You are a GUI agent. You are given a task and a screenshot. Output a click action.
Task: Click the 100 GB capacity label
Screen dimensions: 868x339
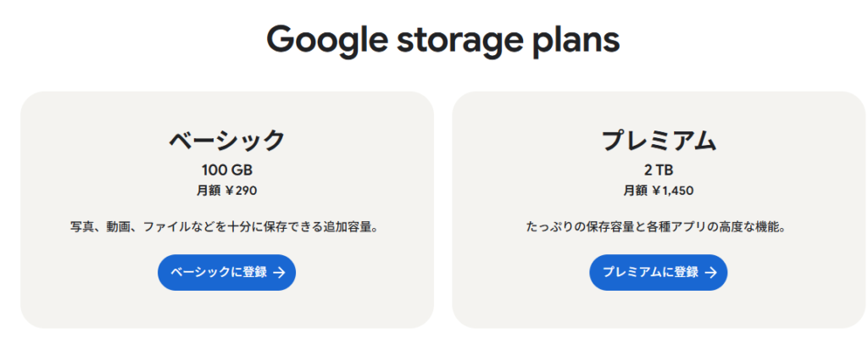(226, 170)
